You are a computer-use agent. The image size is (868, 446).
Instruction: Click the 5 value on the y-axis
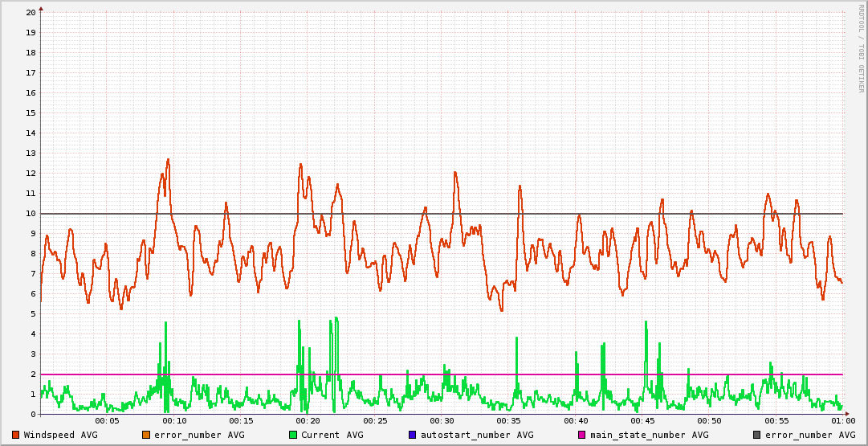[33, 314]
